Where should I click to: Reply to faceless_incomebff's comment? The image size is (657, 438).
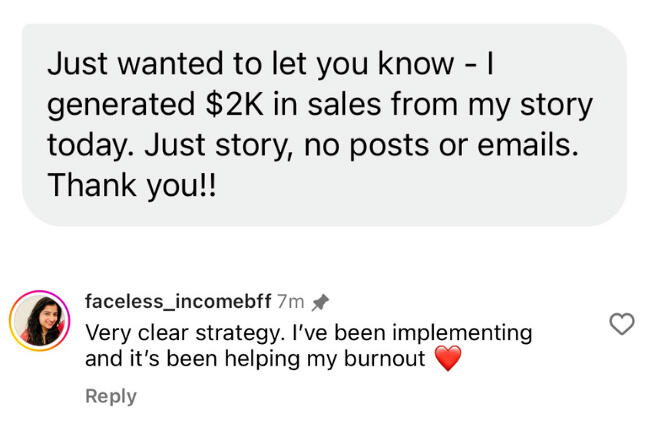(x=110, y=396)
